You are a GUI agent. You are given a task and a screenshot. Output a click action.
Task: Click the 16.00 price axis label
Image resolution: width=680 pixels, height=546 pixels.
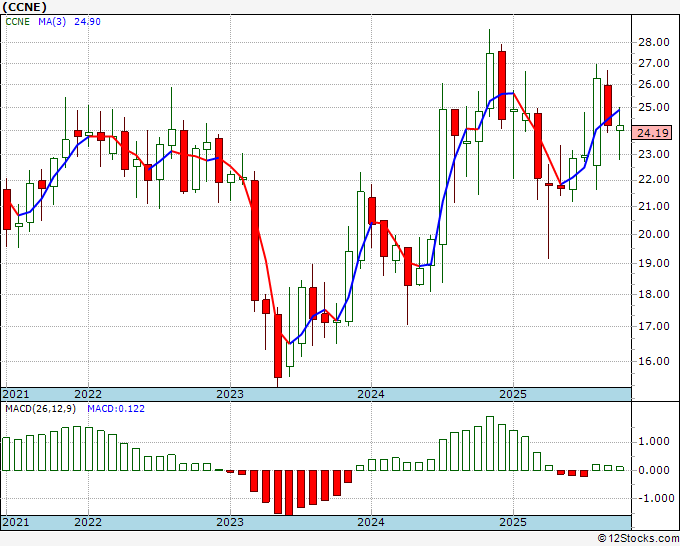pyautogui.click(x=654, y=361)
